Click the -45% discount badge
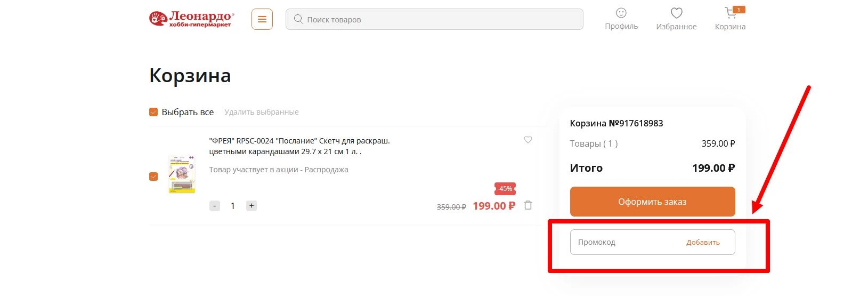Screen dimensions: 868x296 [x=505, y=189]
